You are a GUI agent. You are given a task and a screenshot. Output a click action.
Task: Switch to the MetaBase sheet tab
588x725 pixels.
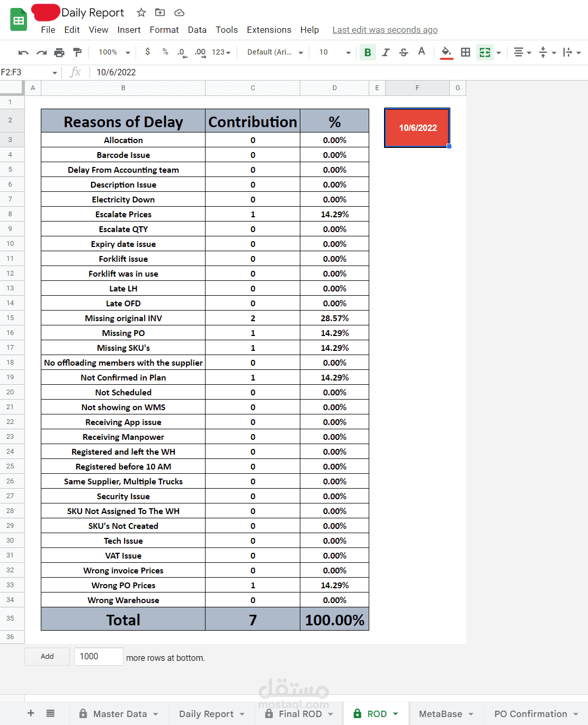click(446, 714)
